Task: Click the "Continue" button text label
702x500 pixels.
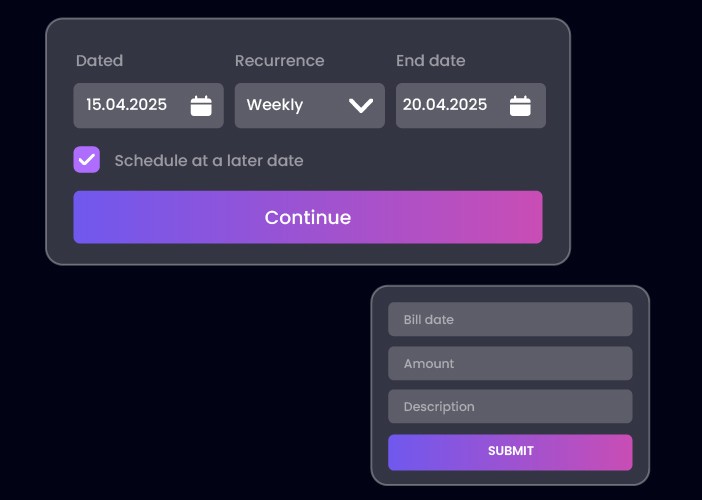Action: tap(307, 217)
